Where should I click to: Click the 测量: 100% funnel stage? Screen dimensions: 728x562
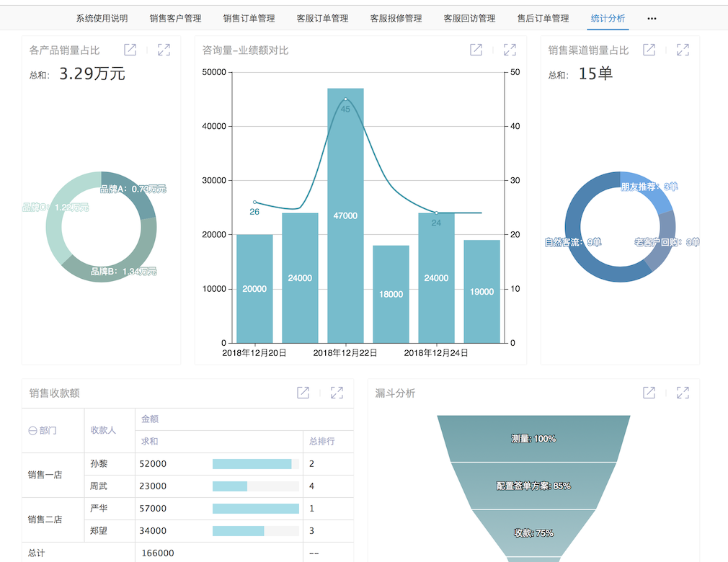533,439
